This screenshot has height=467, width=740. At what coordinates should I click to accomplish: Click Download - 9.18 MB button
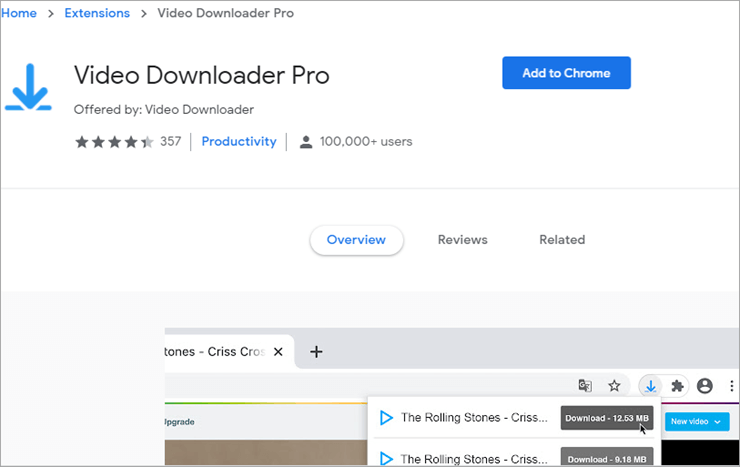[x=607, y=457]
